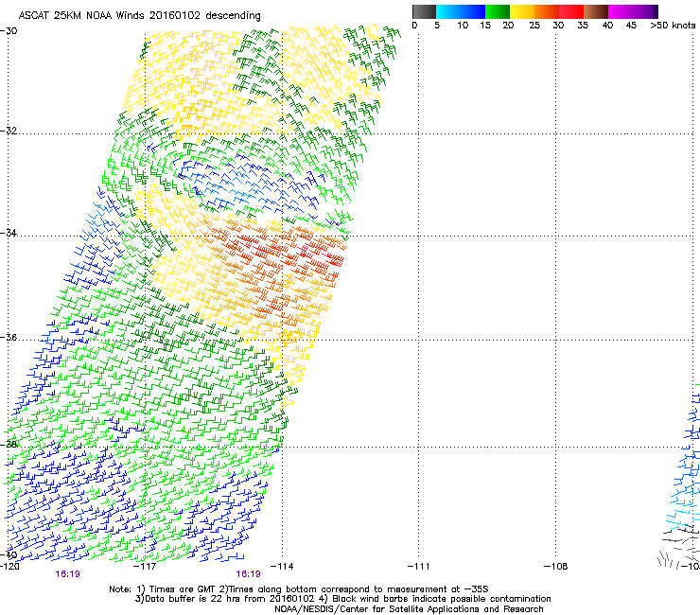
Task: Click the legend tick label '25'
Action: pyautogui.click(x=534, y=26)
